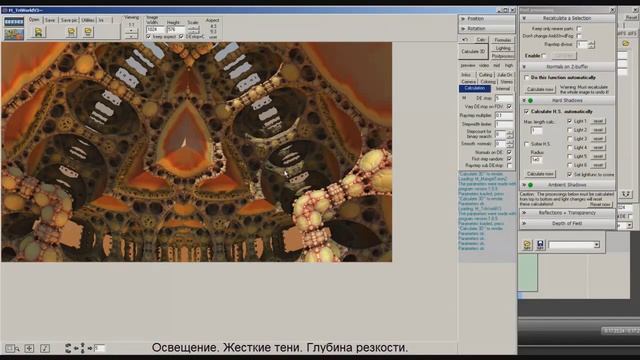Expand the Position section
Image resolution: width=640 pixels, height=360 pixels.
pyautogui.click(x=486, y=19)
